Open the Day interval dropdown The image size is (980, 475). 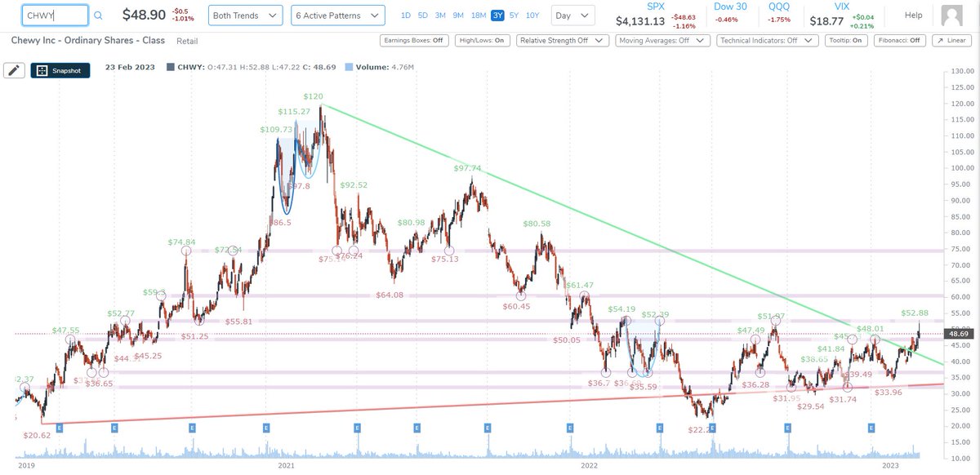(572, 16)
